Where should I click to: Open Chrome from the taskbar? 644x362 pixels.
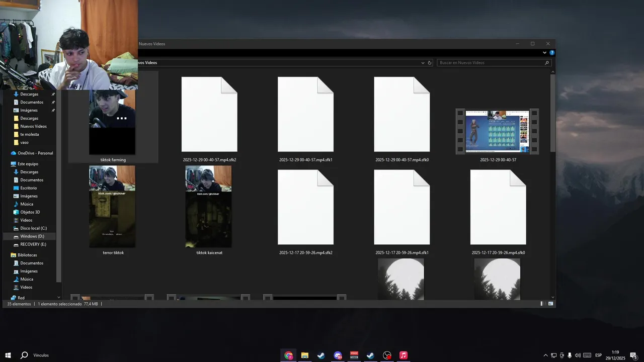click(288, 355)
